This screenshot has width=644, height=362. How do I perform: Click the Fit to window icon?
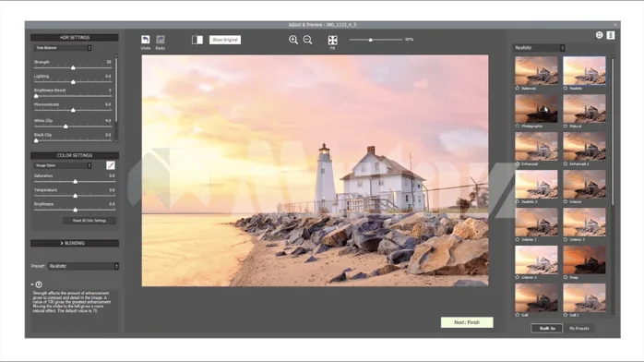tap(333, 40)
